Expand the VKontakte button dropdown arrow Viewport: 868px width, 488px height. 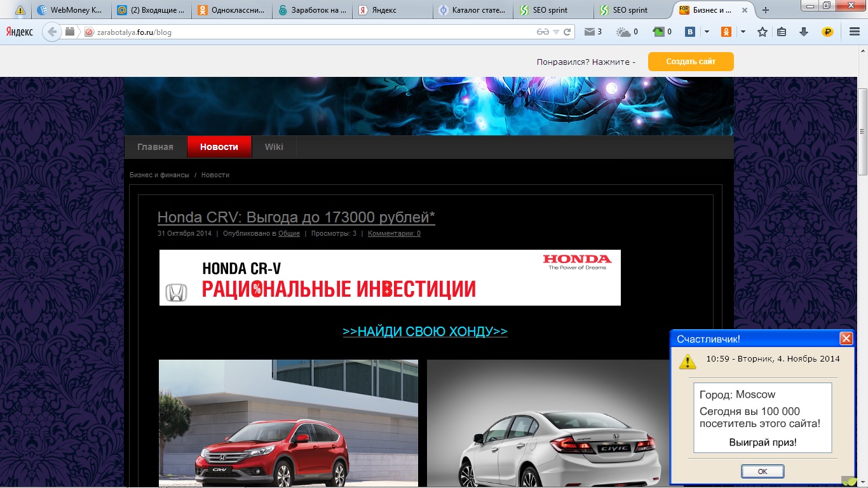coord(707,32)
